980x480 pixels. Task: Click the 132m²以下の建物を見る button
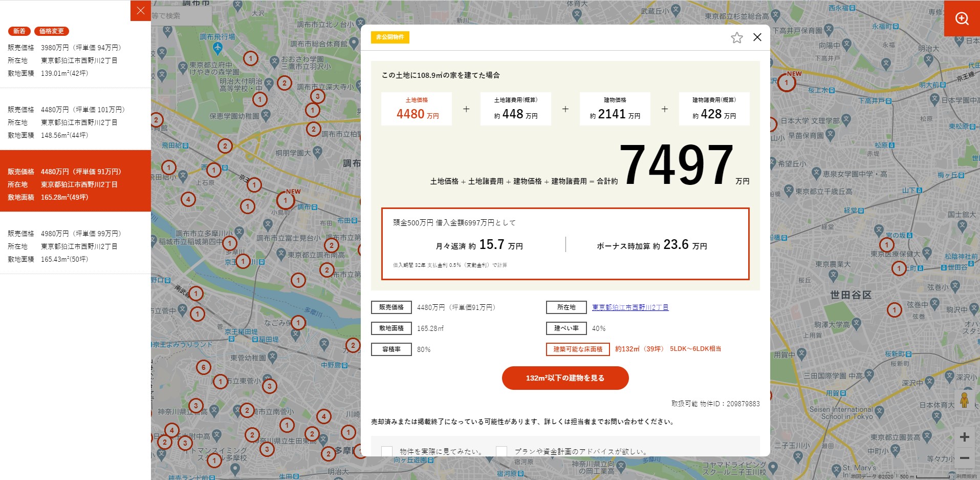[x=565, y=378]
